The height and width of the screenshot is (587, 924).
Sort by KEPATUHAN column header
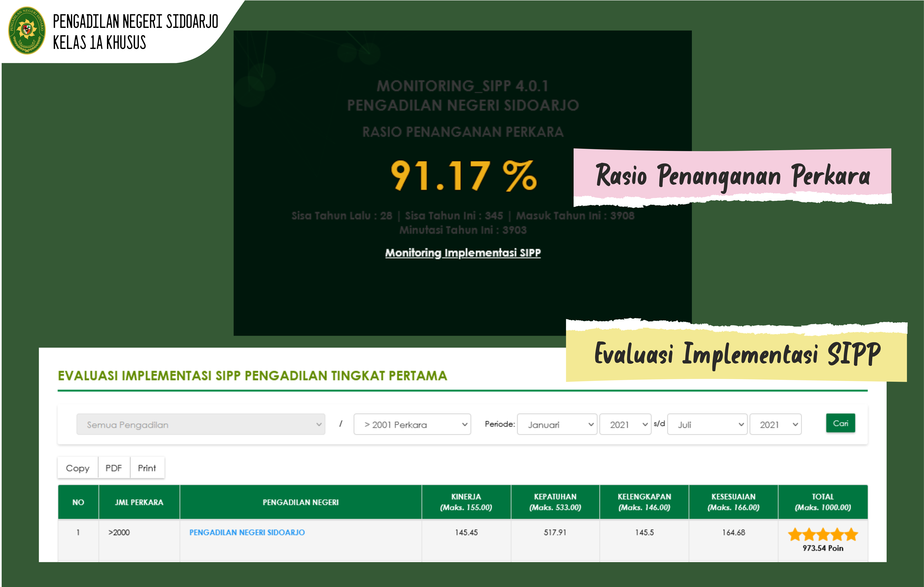tap(555, 502)
